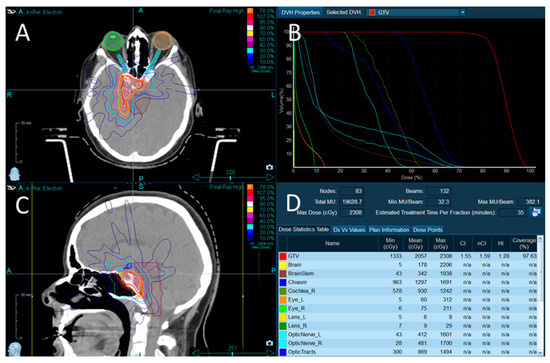
Task: Click the red GTV color swatch in table
Action: [x=283, y=256]
